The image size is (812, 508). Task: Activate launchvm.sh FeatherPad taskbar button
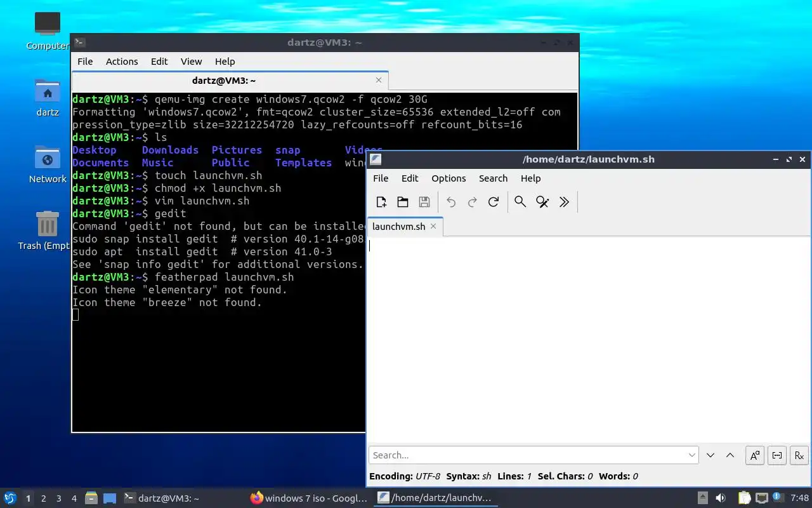pos(435,498)
